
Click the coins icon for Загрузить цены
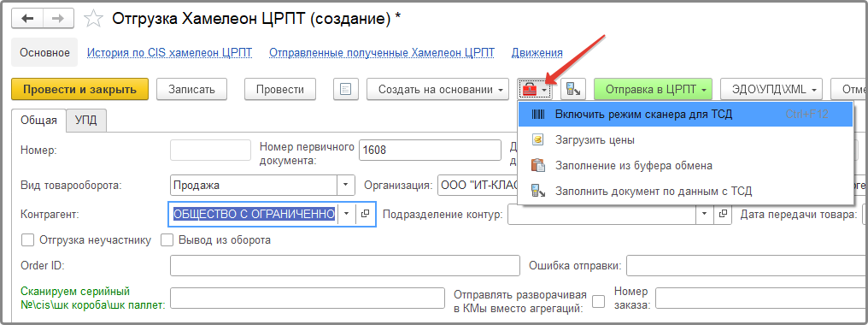(x=538, y=139)
